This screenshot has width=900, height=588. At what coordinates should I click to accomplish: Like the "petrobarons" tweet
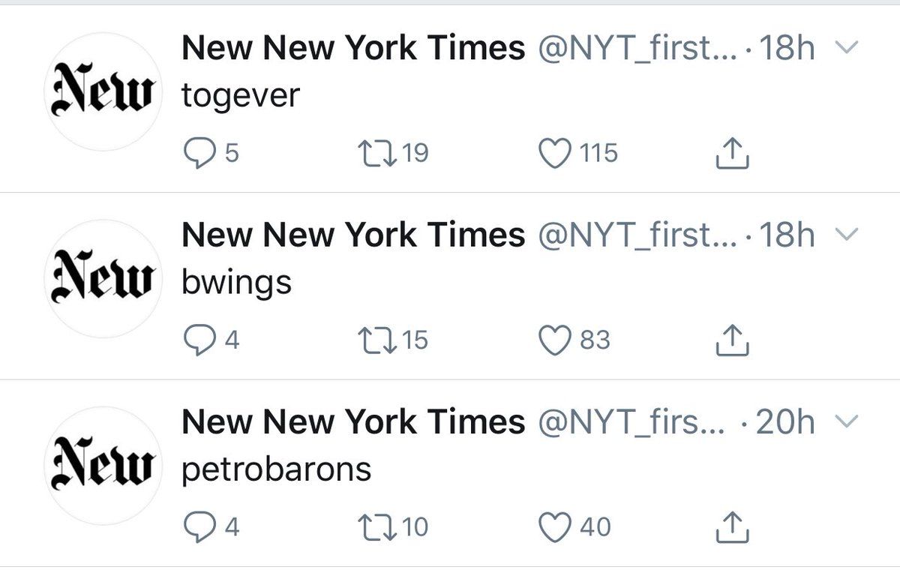pos(556,527)
